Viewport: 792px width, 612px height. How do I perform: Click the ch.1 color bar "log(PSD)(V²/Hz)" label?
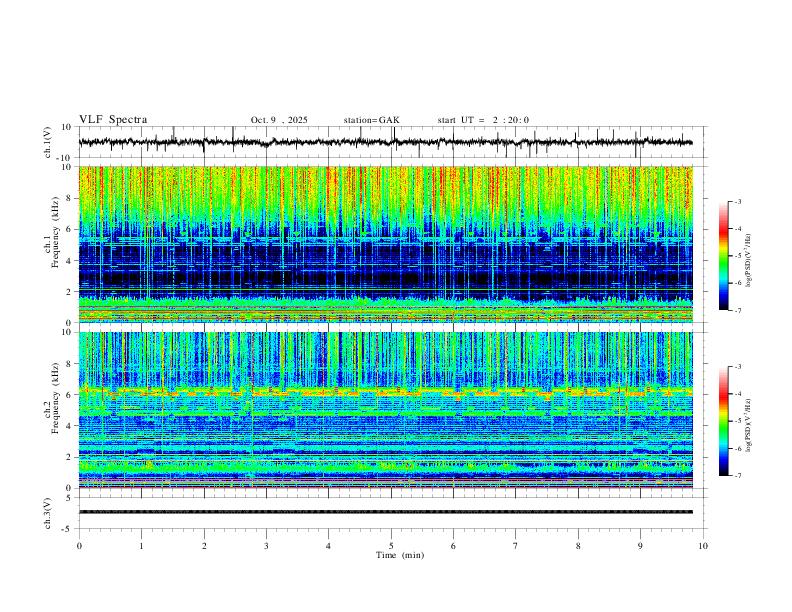pos(749,261)
